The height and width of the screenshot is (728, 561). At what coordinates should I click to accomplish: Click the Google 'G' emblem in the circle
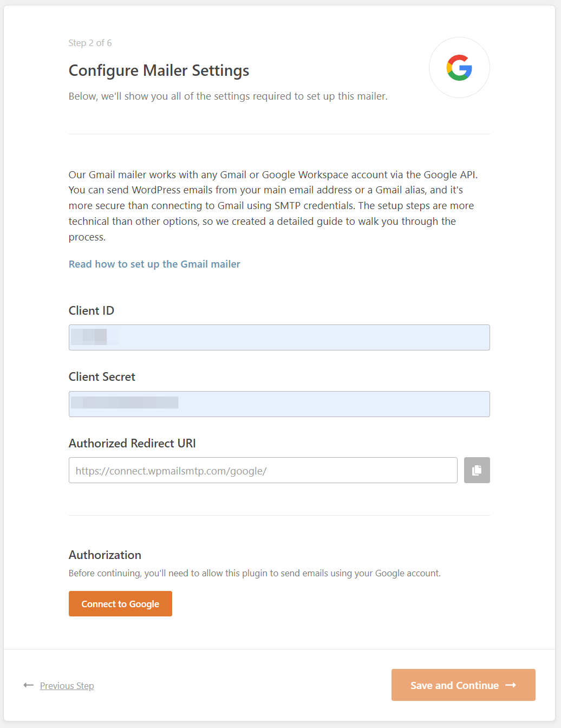click(x=459, y=67)
